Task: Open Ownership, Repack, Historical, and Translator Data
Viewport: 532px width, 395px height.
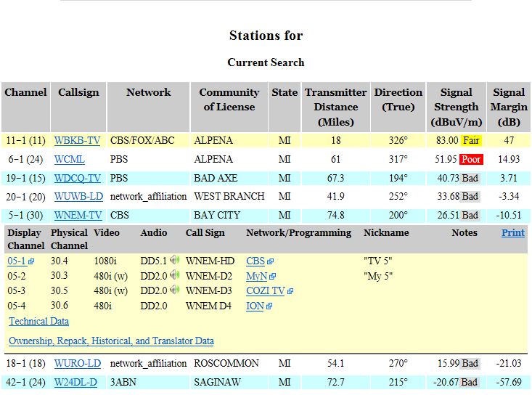Action: [x=111, y=341]
